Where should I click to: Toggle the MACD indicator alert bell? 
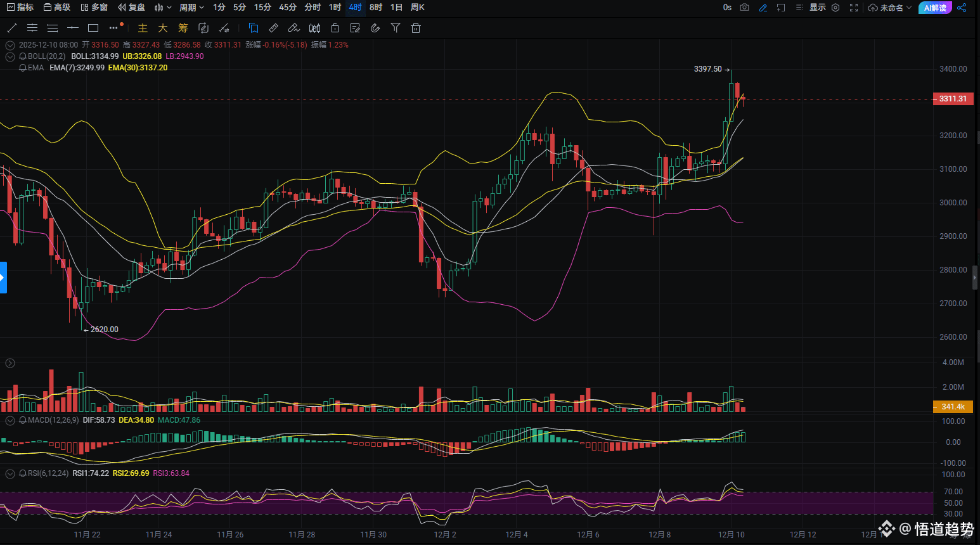coord(23,420)
